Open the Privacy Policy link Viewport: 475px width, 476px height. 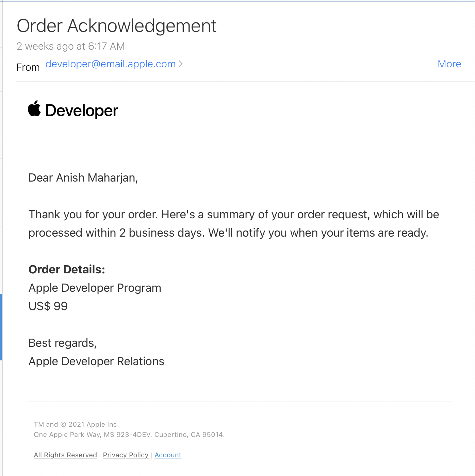[126, 455]
